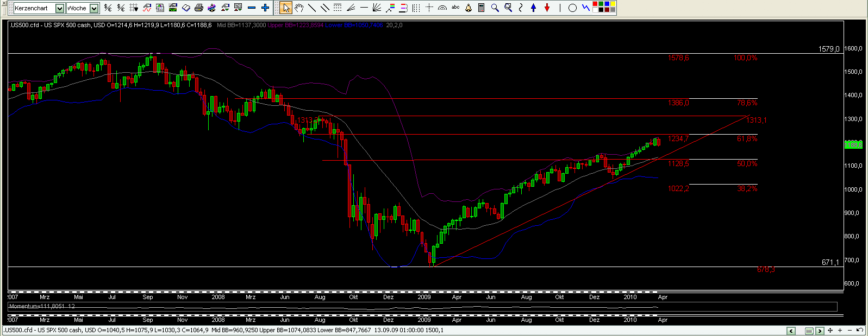Screen dimensions: 868x336
Task: Select the single trend line tool
Action: point(311,8)
